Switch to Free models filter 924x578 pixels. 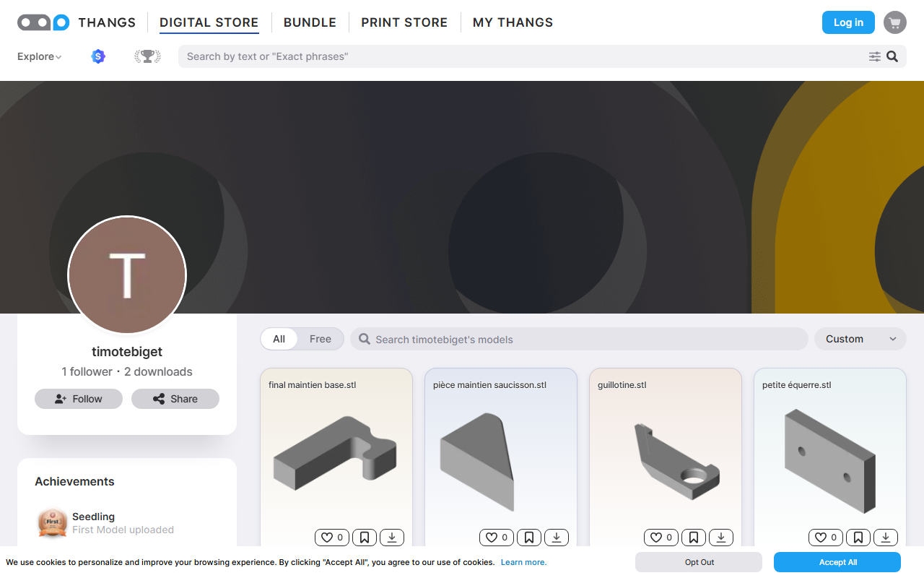tap(321, 339)
